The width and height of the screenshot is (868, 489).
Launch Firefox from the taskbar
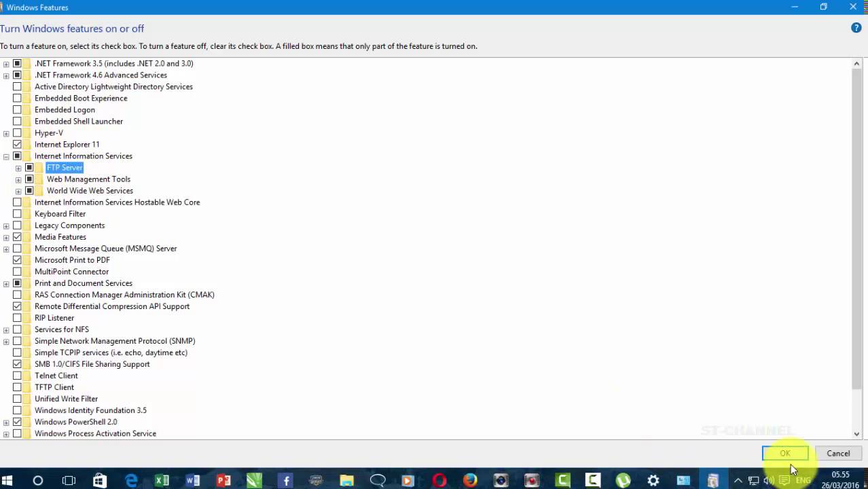coord(470,480)
